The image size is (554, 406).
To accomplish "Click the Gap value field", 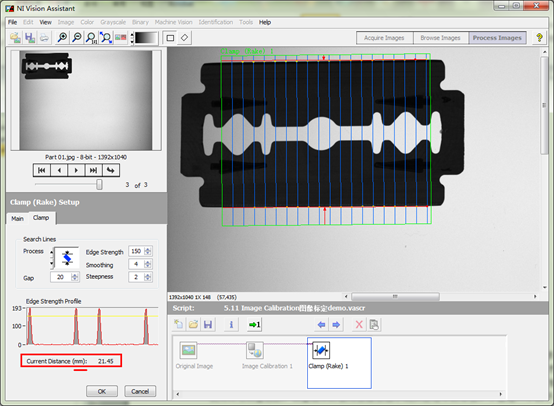I will click(x=61, y=277).
